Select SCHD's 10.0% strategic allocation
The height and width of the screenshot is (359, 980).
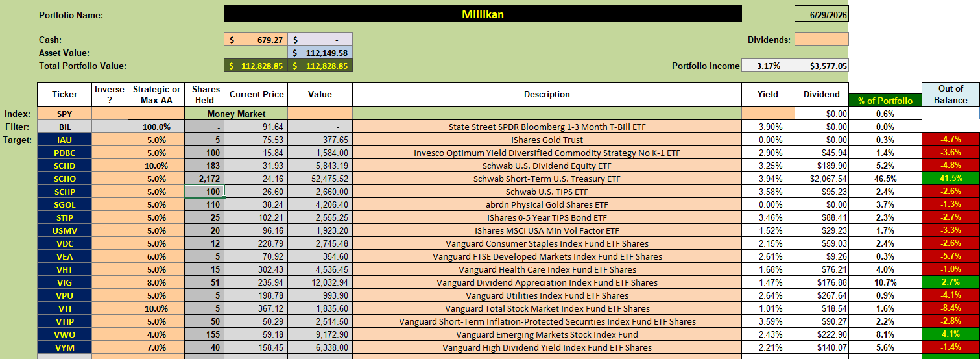click(x=156, y=166)
